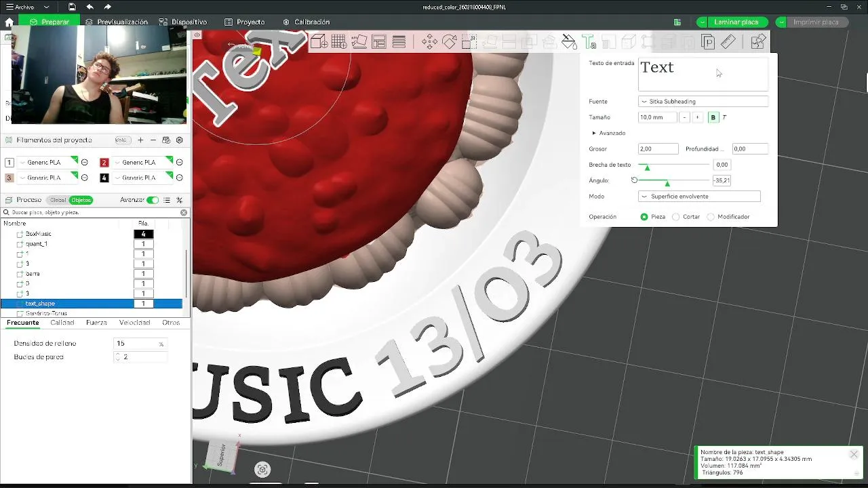Click the Add plate grid icon
Screen dimensions: 868x488
(x=339, y=42)
